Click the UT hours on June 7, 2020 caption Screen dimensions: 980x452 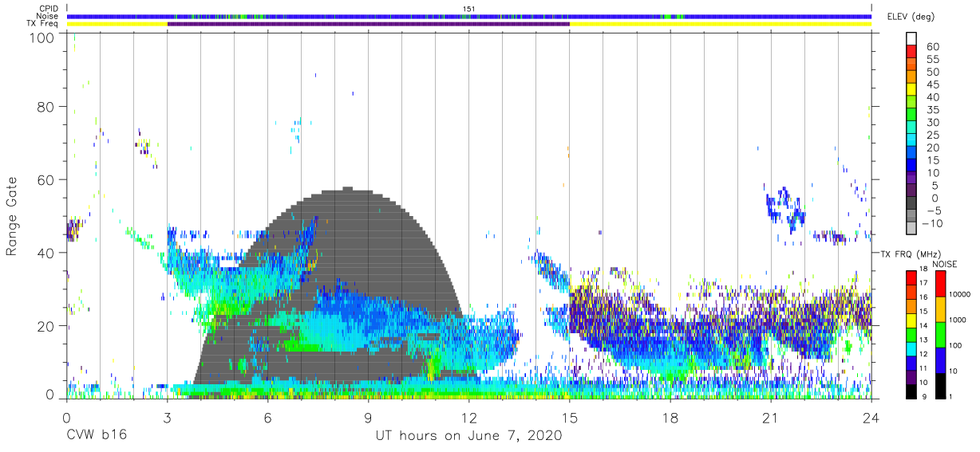tap(468, 436)
